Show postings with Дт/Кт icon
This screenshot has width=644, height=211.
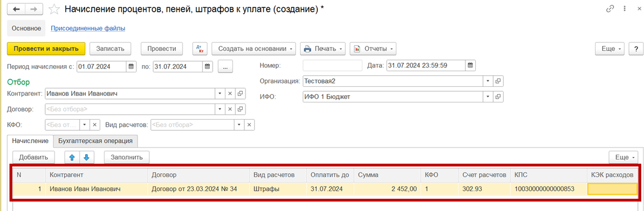(x=200, y=49)
